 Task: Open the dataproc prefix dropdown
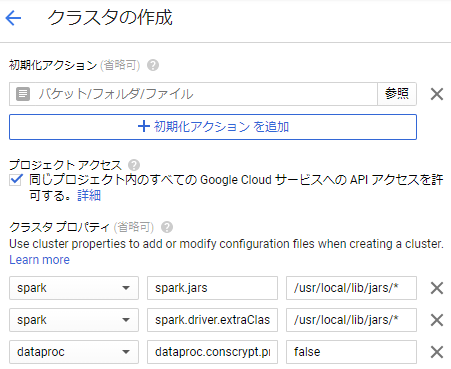(x=74, y=352)
